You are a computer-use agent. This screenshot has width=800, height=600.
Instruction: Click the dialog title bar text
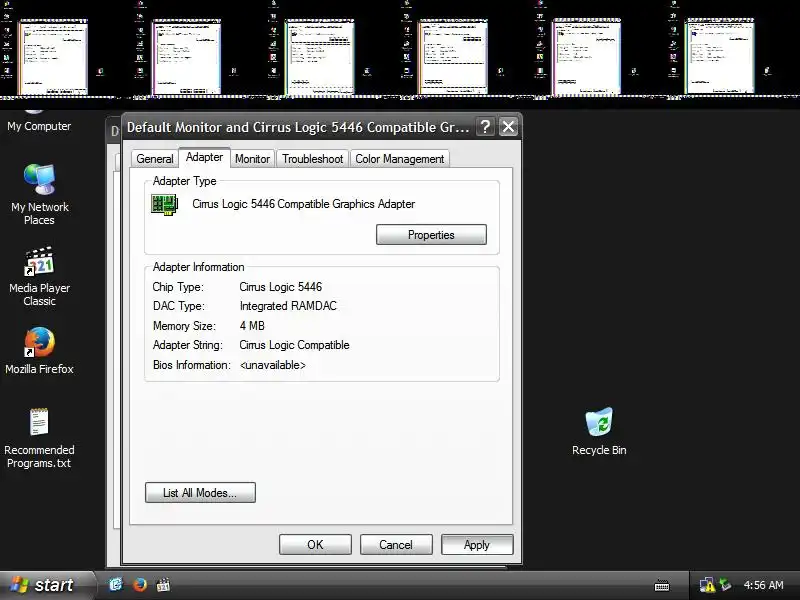tap(298, 127)
